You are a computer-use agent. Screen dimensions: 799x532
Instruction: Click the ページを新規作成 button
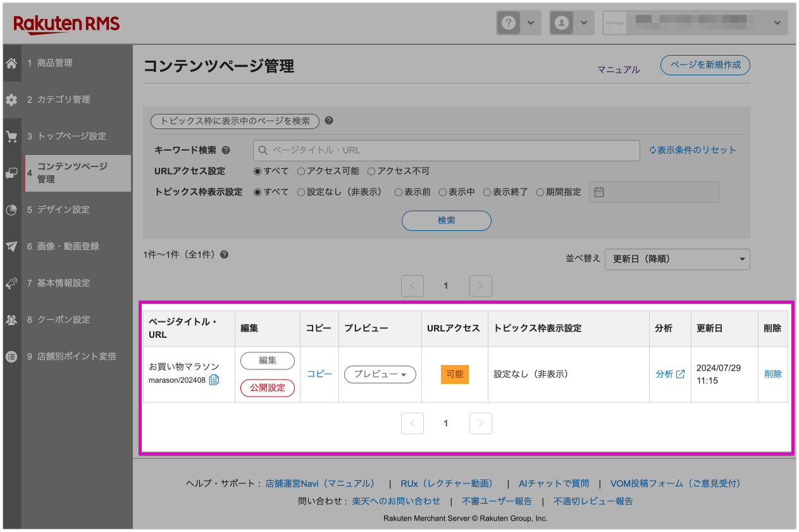[x=705, y=65]
